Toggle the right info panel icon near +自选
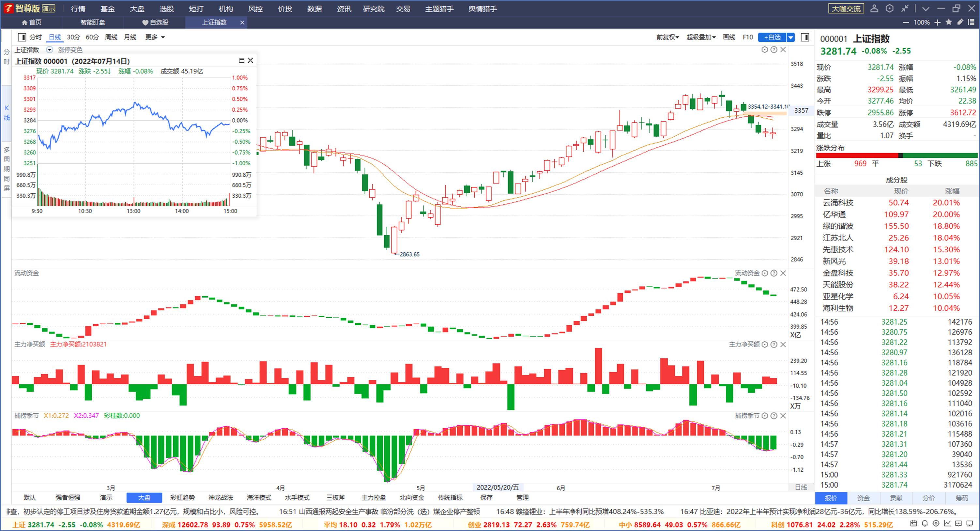980x531 pixels. [x=805, y=37]
